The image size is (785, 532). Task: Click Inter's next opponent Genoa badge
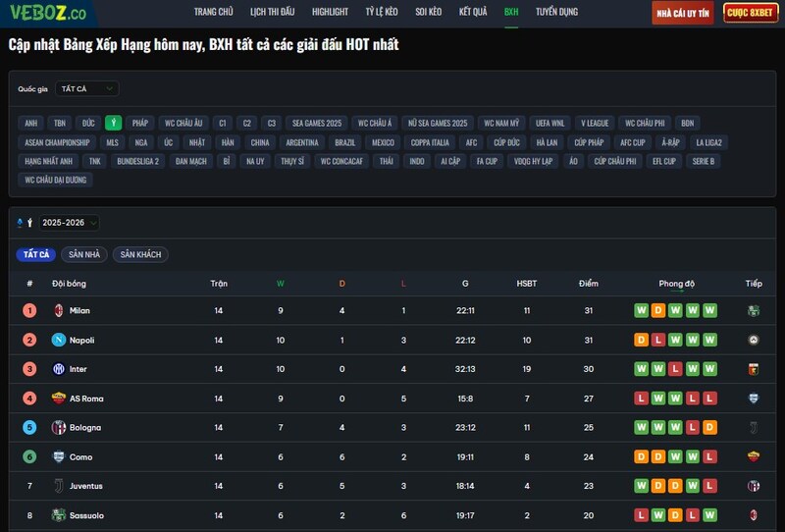pos(754,369)
